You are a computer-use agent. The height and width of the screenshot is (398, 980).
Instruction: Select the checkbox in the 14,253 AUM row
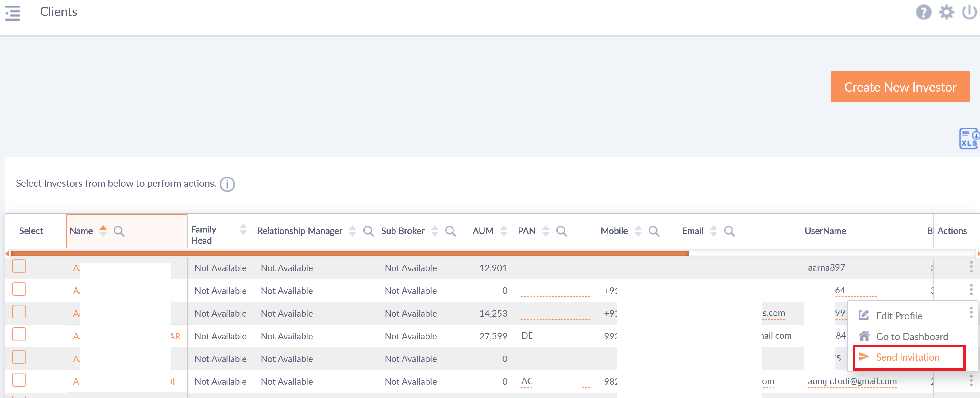(x=19, y=312)
